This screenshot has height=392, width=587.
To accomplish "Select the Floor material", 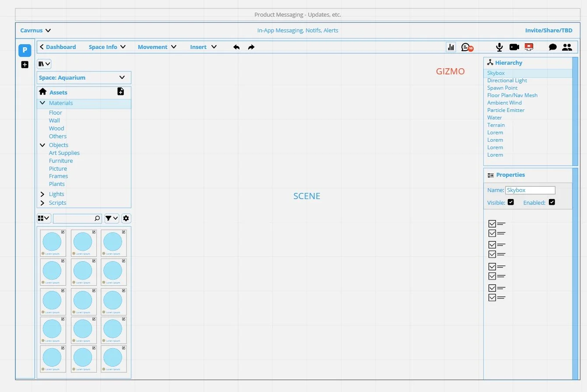I will [x=56, y=113].
